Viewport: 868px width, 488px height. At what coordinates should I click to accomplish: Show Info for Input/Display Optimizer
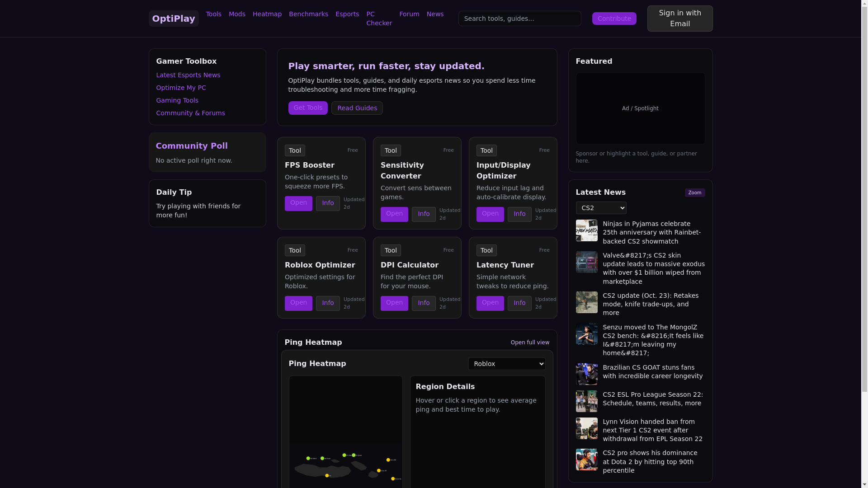point(519,214)
